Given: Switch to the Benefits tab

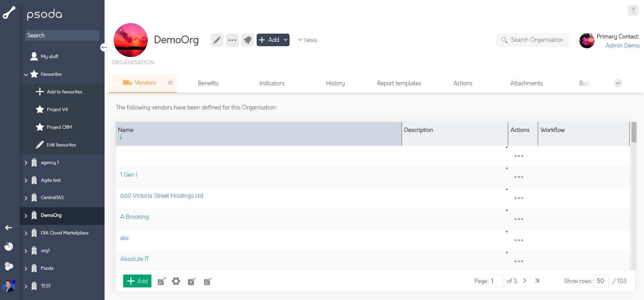Looking at the screenshot, I should click(208, 83).
